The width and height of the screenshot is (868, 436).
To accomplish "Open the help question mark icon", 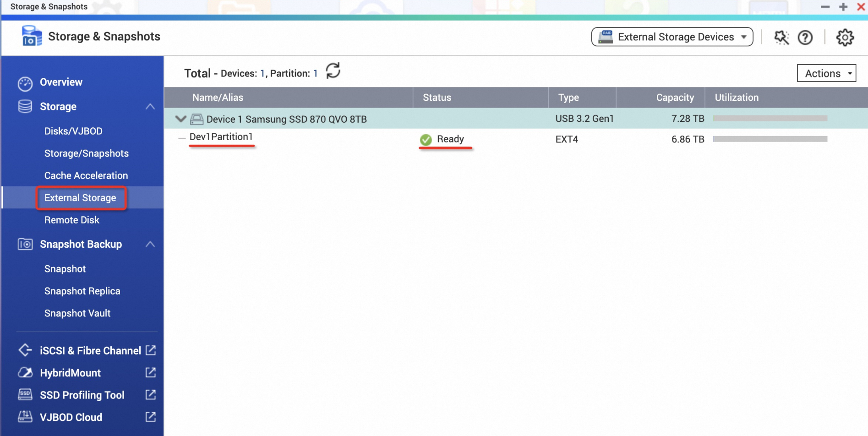I will (805, 37).
